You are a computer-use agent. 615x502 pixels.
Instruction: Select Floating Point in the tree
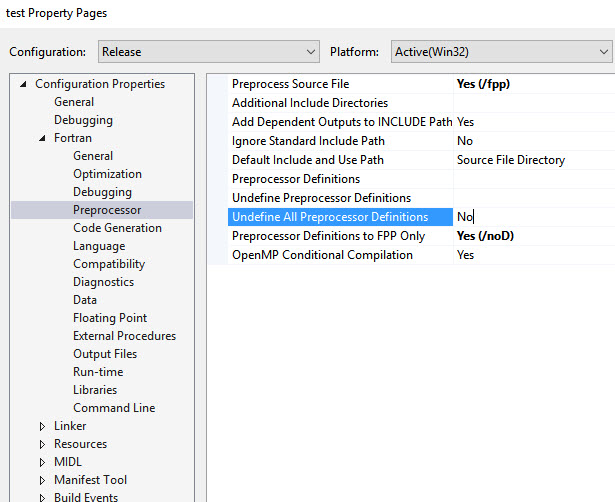pos(110,318)
